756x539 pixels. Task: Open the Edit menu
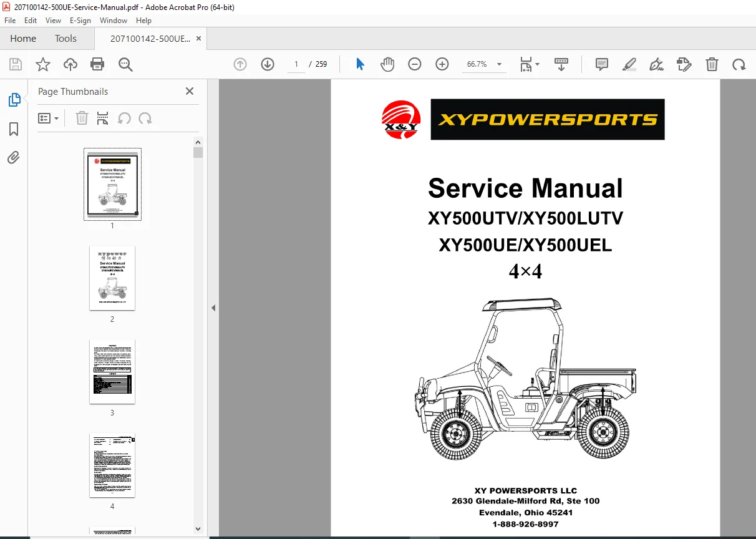[31, 21]
